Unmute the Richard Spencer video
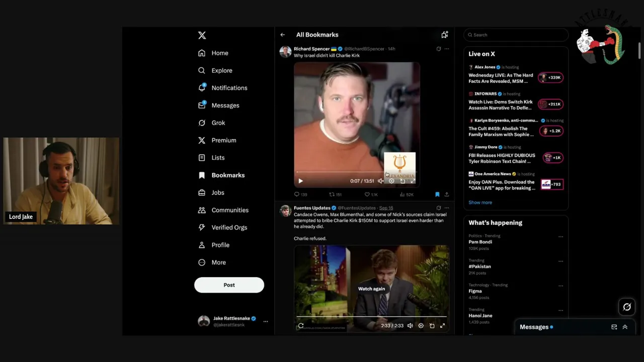The image size is (644, 362). point(380,181)
